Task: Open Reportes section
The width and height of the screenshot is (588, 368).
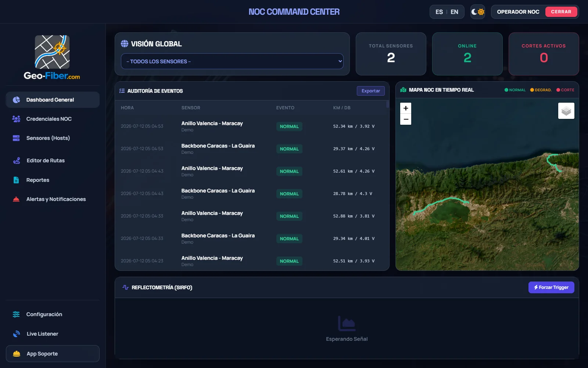Action: [53, 180]
